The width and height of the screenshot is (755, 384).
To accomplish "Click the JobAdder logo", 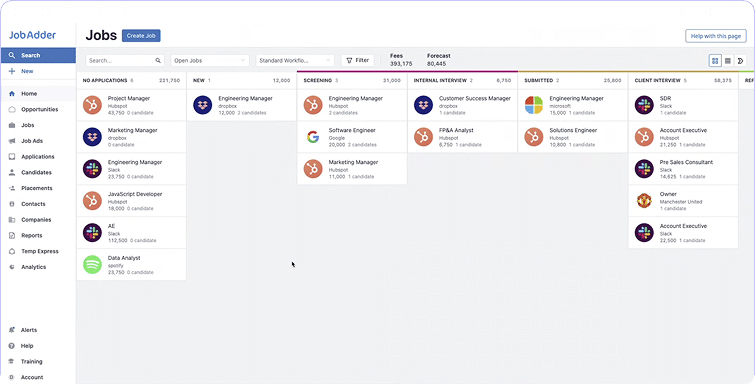I will [32, 35].
